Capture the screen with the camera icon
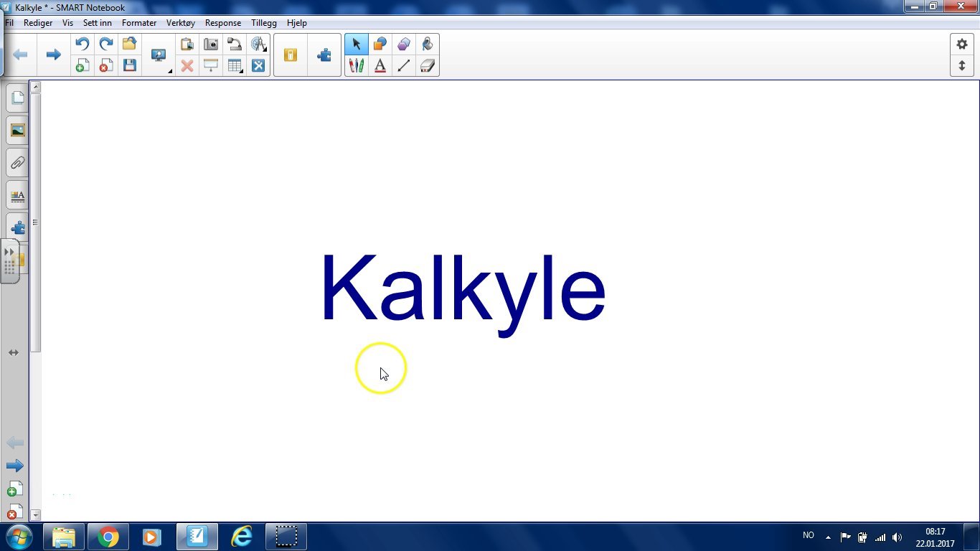Screen dimensions: 980x551 point(210,44)
